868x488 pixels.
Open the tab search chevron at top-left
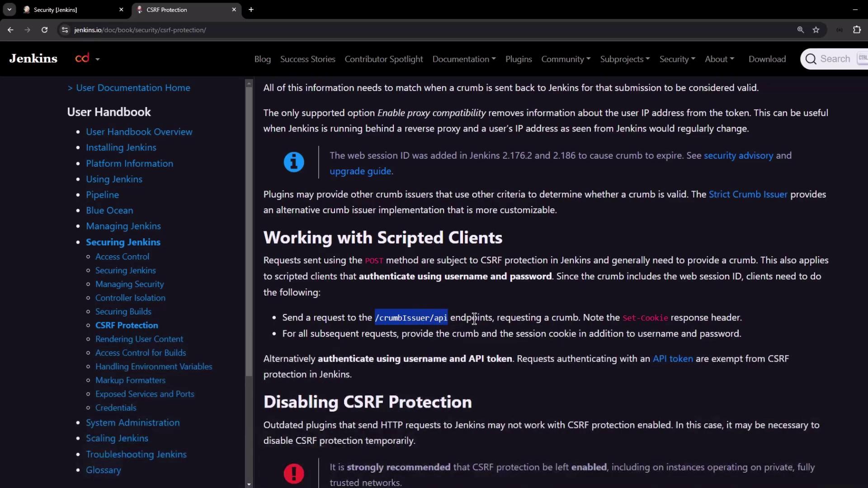tap(9, 9)
